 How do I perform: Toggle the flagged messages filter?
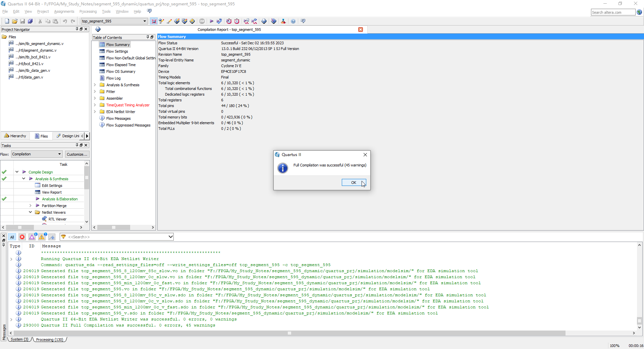click(x=52, y=237)
